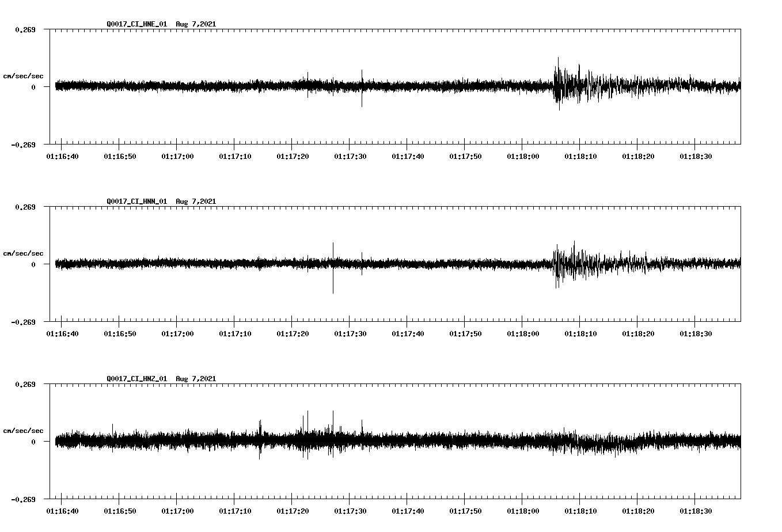Select the 0.269 upper limit on HNN plot
The width and height of the screenshot is (782, 532).
pos(25,207)
